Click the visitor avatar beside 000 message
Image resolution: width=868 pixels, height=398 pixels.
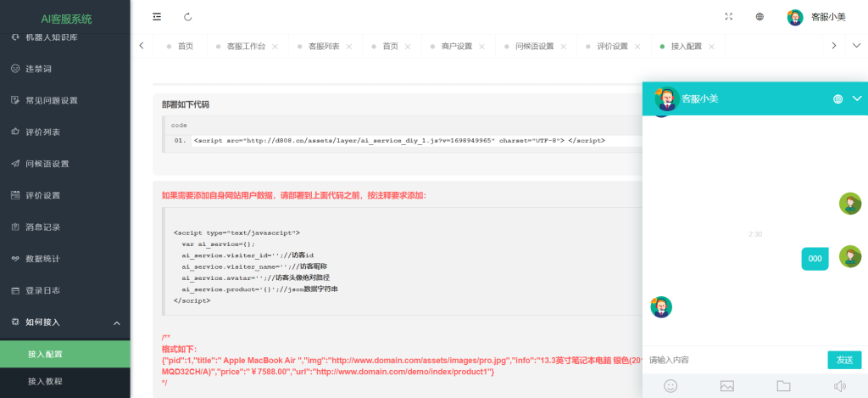point(850,256)
